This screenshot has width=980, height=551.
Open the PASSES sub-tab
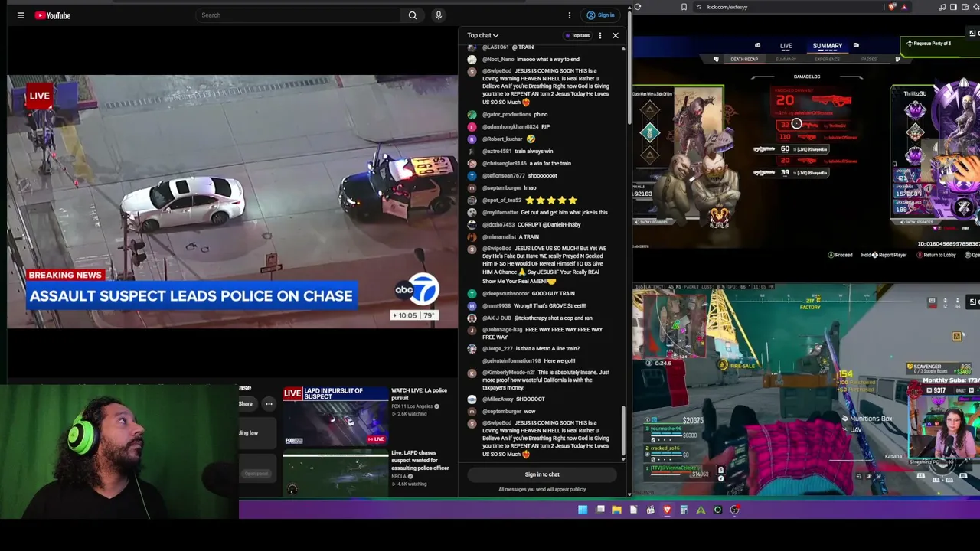click(x=869, y=60)
